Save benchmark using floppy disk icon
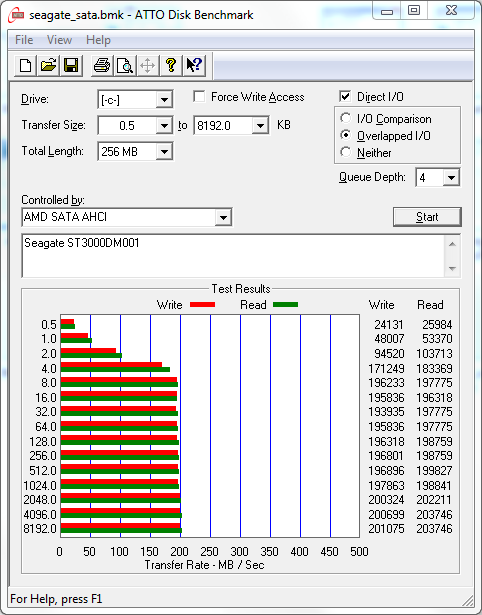 (x=71, y=65)
